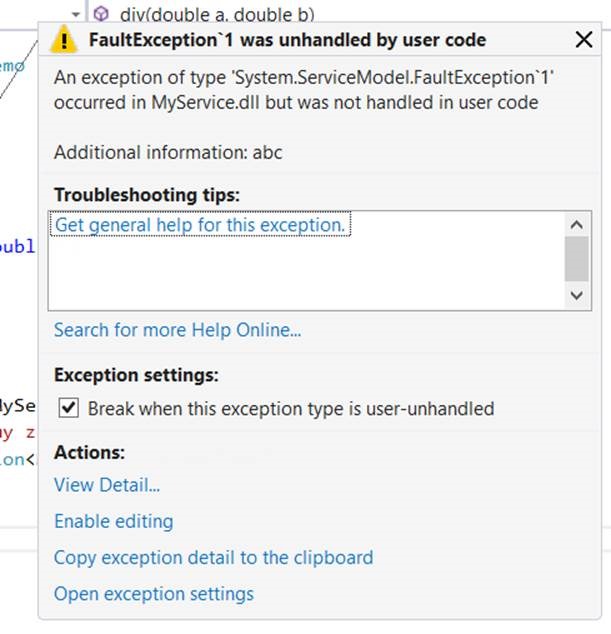
Task: Click empty area of troubleshooting tips list
Action: (300, 275)
